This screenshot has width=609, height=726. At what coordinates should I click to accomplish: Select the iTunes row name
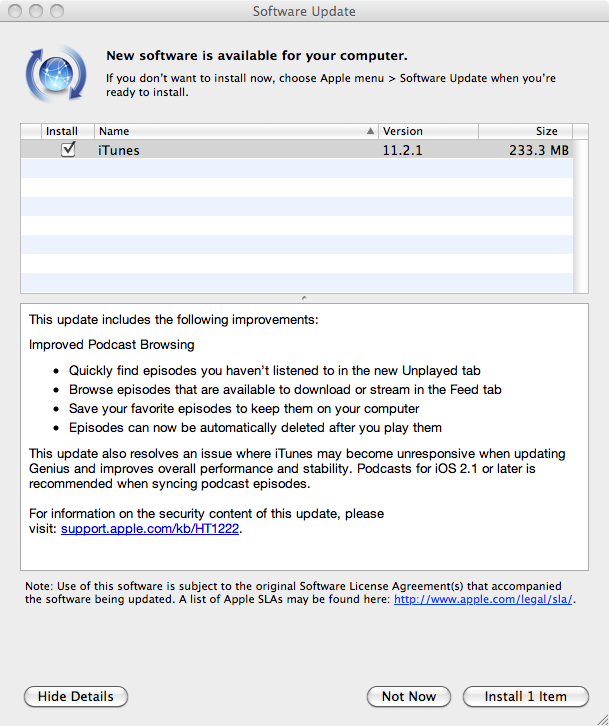(119, 150)
